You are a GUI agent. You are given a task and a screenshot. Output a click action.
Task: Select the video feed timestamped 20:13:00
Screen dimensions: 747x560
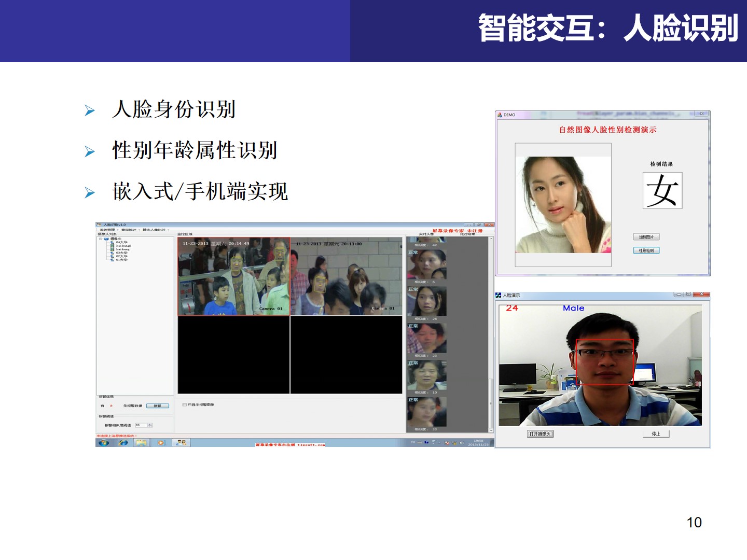coord(346,276)
